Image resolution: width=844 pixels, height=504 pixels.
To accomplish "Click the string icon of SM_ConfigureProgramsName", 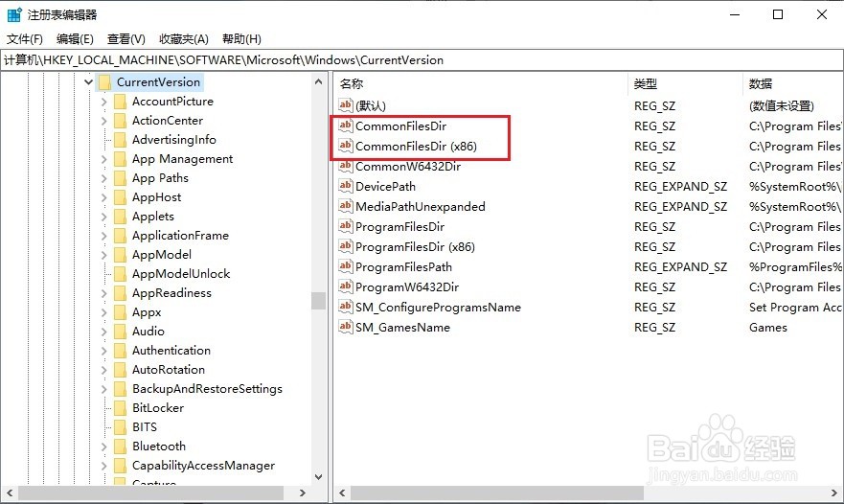I will point(345,307).
